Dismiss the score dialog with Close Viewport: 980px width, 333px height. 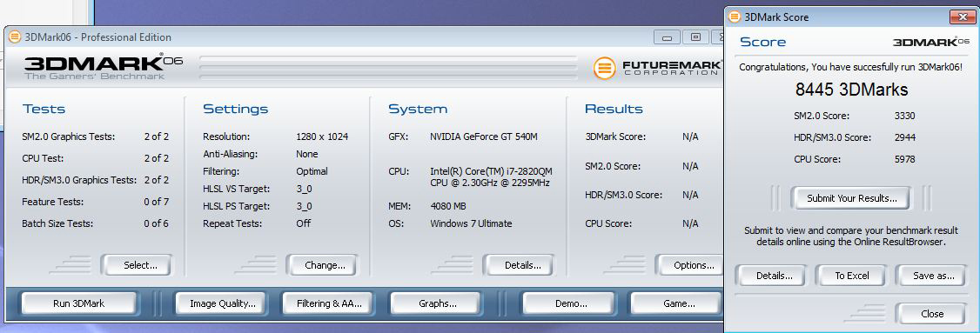click(x=931, y=314)
